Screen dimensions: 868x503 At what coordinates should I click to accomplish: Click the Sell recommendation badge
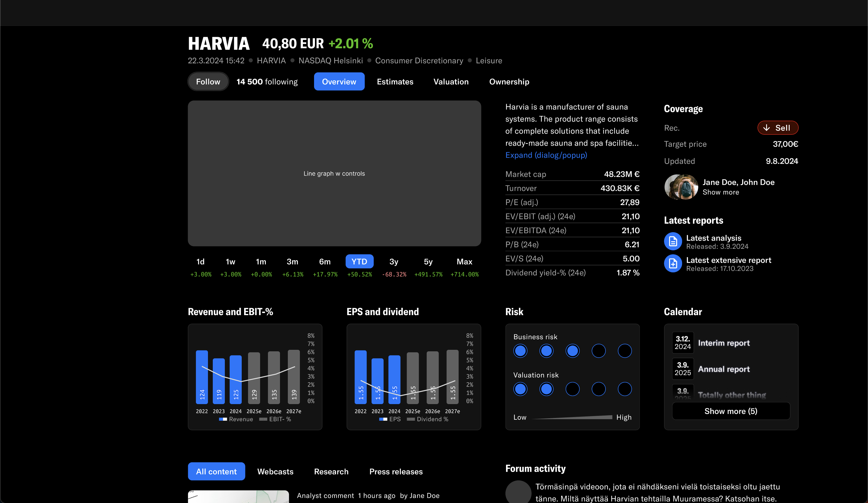[778, 128]
